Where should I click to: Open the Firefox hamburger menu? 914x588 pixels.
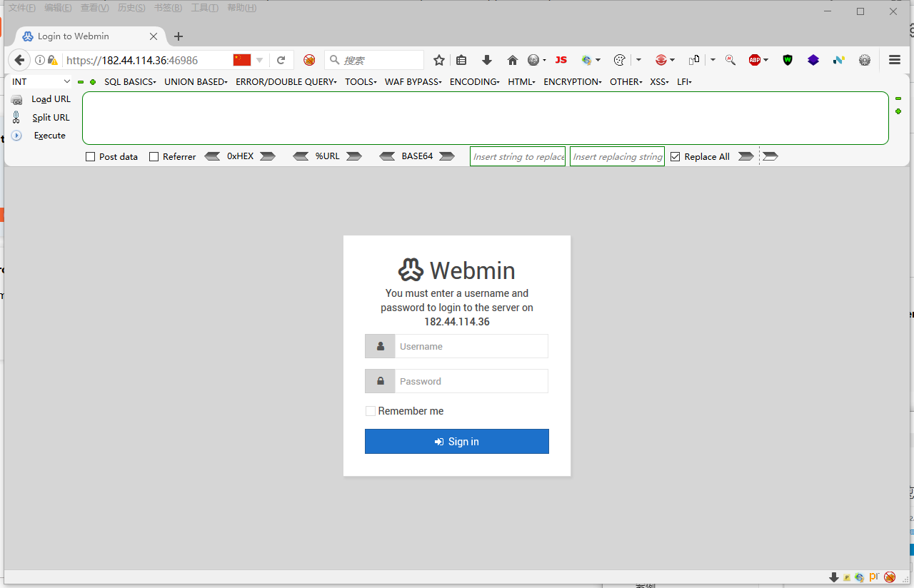pos(895,60)
